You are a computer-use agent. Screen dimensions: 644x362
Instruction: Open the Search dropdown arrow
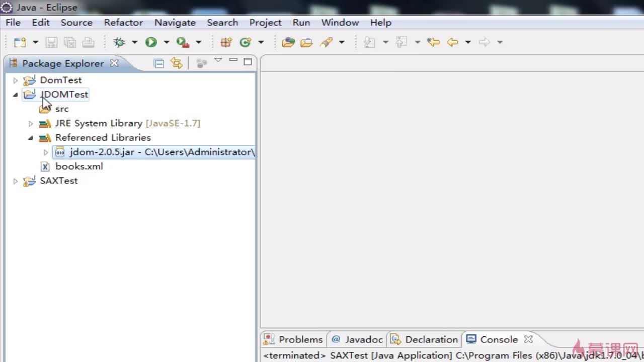341,42
